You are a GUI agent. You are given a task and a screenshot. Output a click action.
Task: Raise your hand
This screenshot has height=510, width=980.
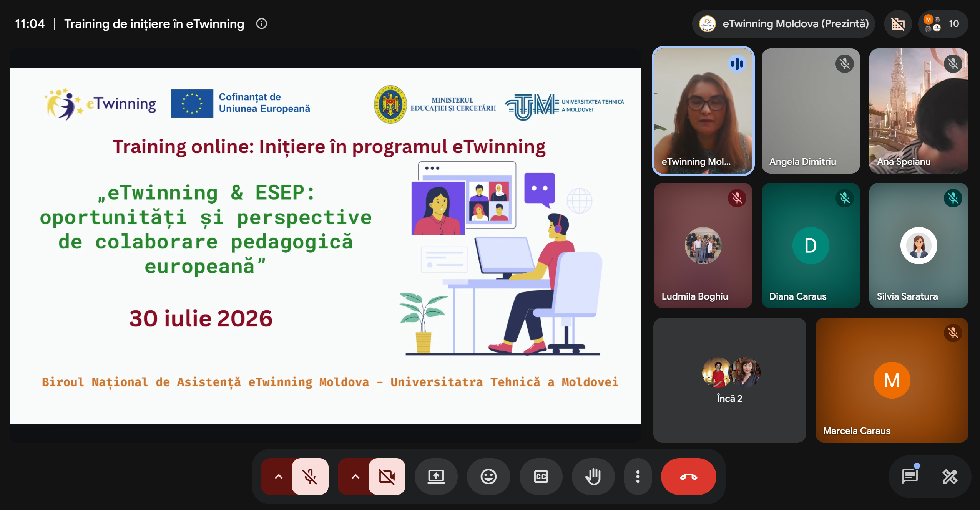[x=593, y=477]
